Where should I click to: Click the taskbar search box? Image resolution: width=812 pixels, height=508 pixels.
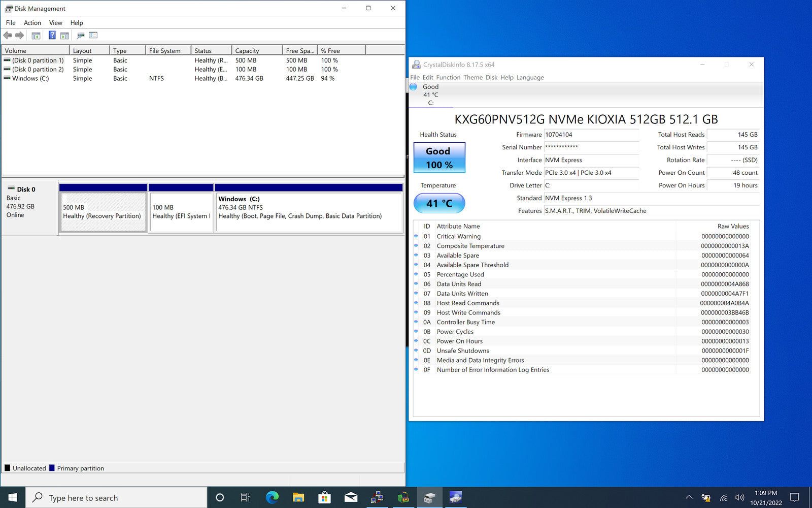(x=116, y=497)
